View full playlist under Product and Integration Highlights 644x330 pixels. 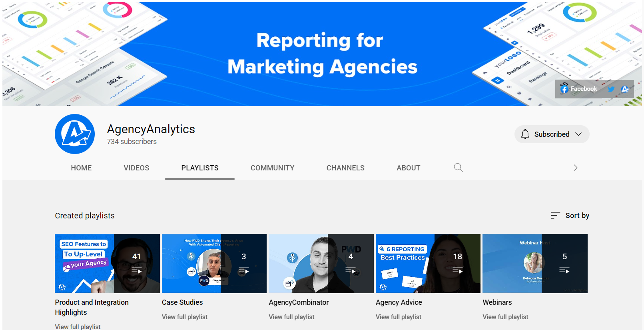tap(78, 326)
